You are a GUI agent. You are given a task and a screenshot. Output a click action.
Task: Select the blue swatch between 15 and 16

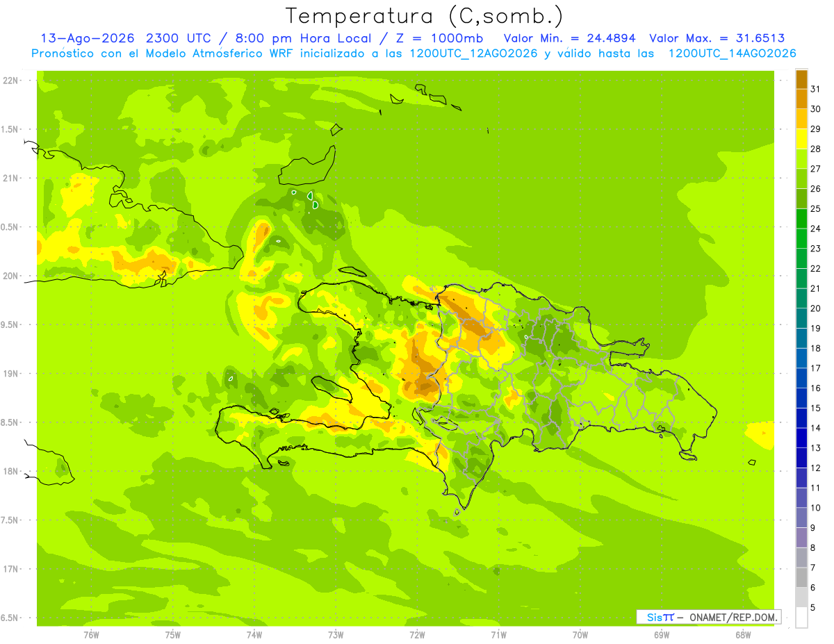point(801,398)
